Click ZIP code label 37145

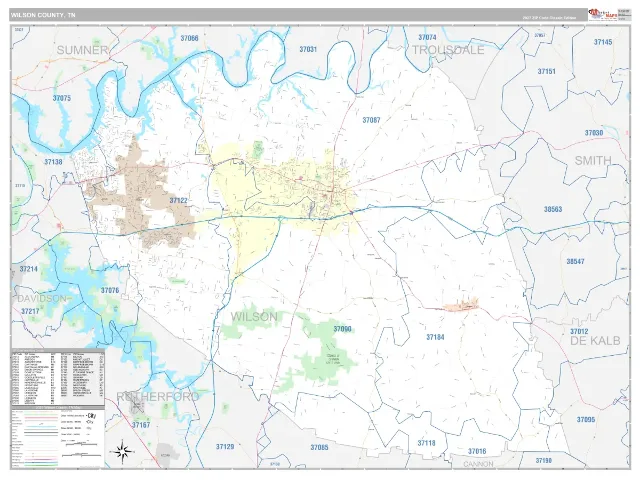click(603, 42)
